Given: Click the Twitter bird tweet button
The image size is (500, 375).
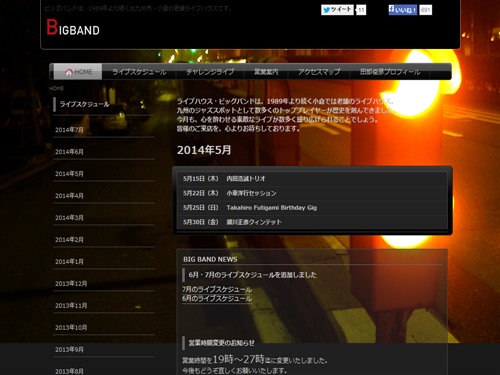Looking at the screenshot, I should coord(337,10).
